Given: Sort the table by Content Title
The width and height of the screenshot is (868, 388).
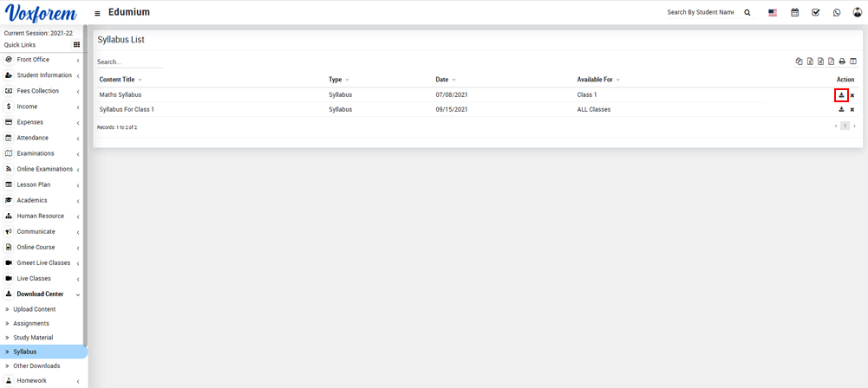Looking at the screenshot, I should 117,80.
